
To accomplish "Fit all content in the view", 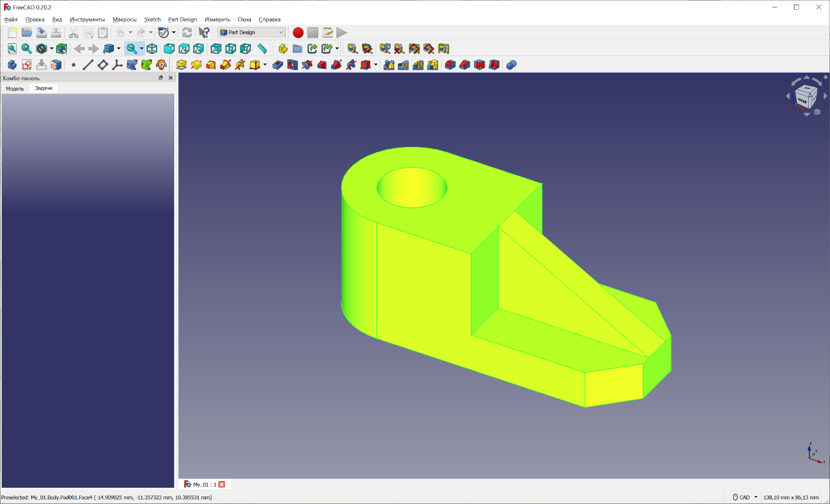I will (12, 48).
